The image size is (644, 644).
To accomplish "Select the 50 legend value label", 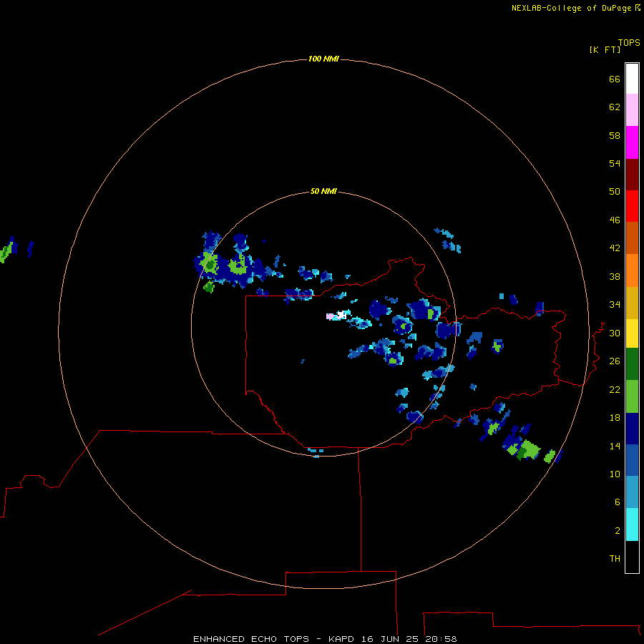I will click(x=615, y=191).
